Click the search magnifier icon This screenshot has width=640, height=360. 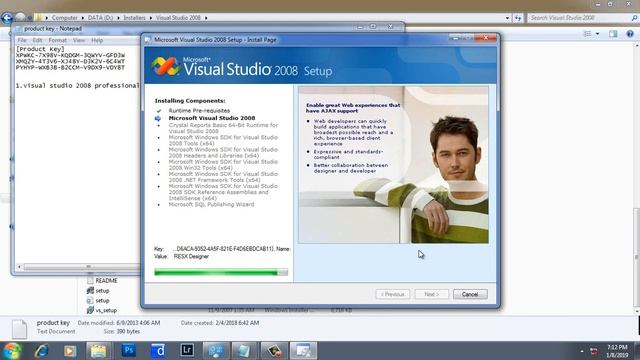coord(634,18)
